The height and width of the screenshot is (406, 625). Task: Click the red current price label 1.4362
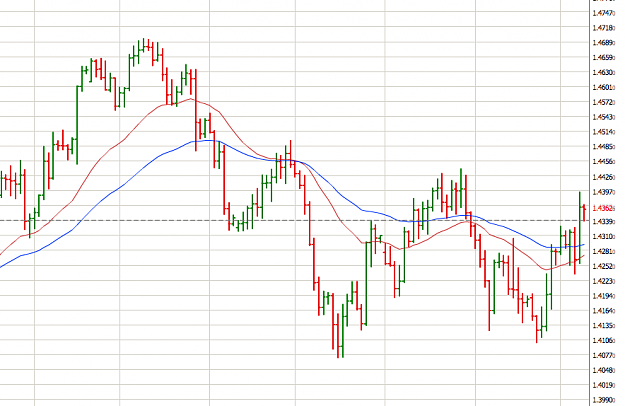click(603, 208)
